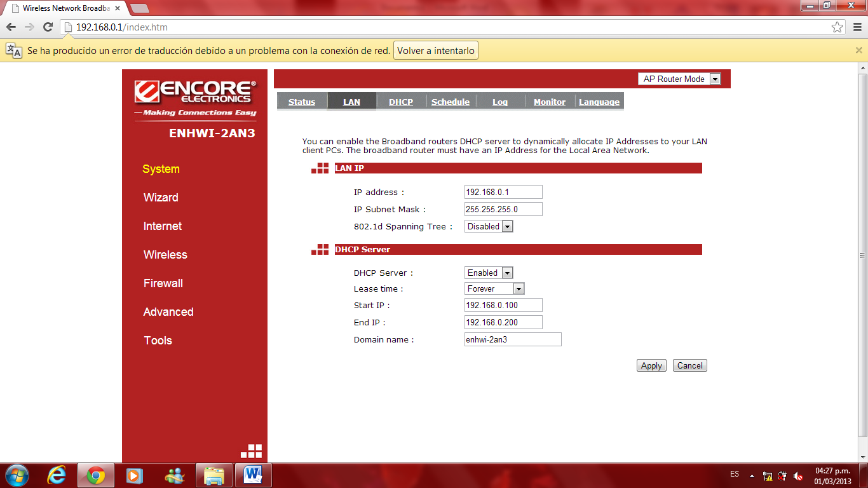Switch to the DHCP tab
Screen dimensions: 868x488
point(400,102)
